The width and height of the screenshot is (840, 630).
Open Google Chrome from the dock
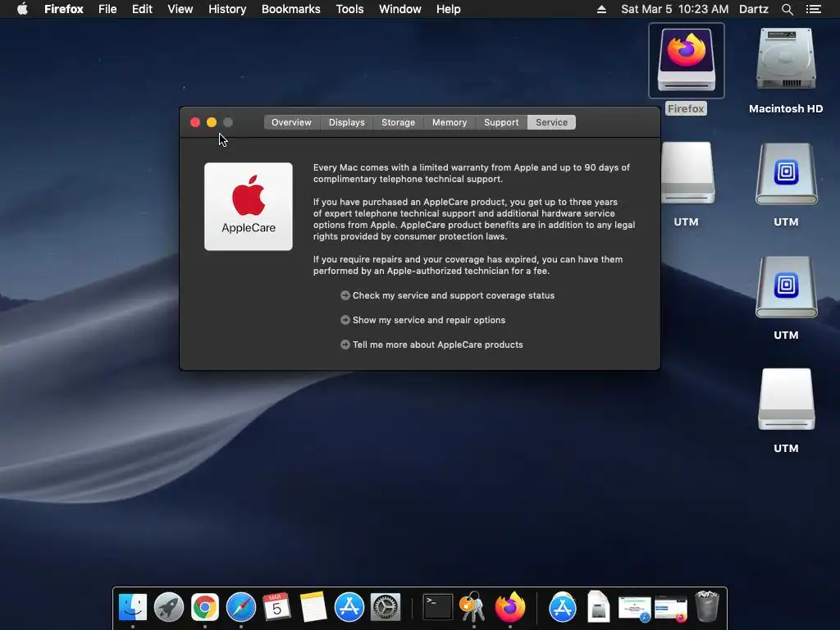point(204,608)
